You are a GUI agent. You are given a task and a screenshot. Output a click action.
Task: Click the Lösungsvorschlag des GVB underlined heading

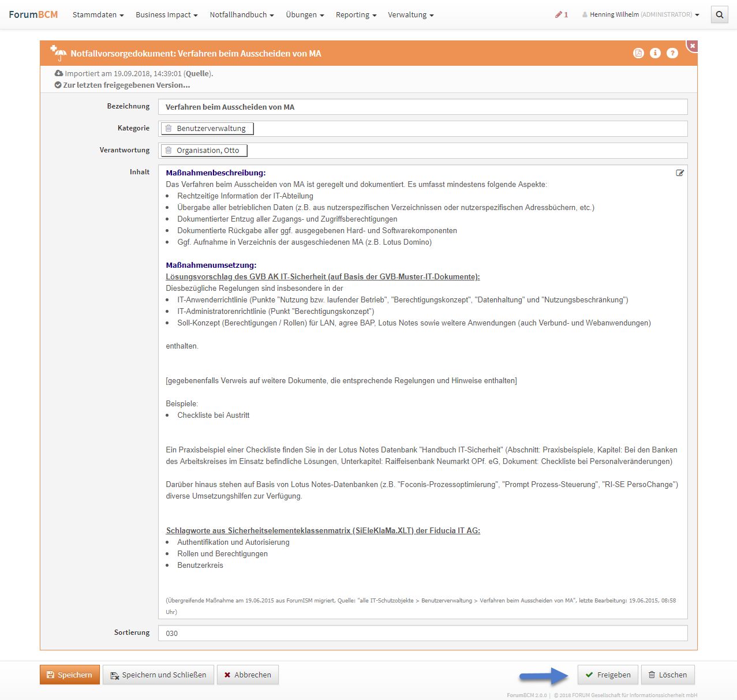323,276
